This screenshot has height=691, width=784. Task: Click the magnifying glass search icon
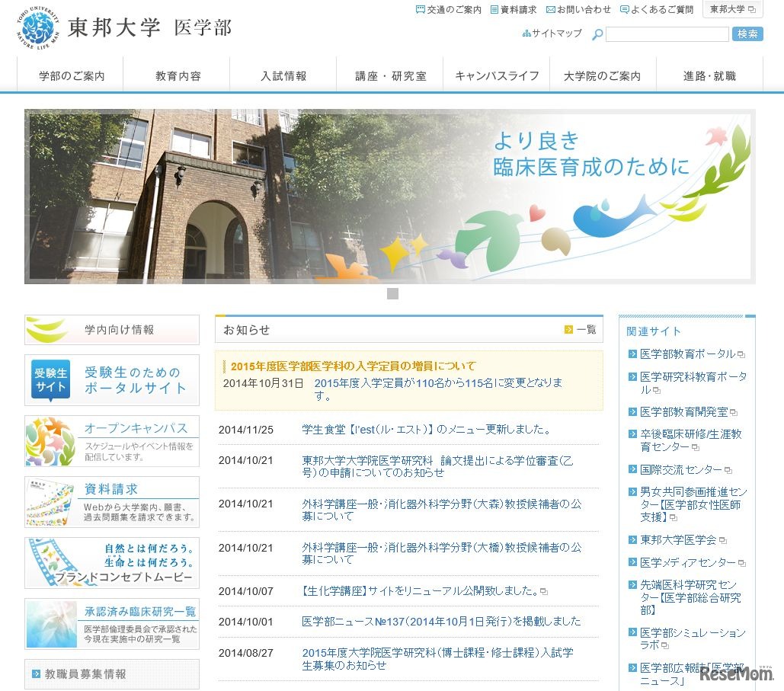tap(596, 34)
